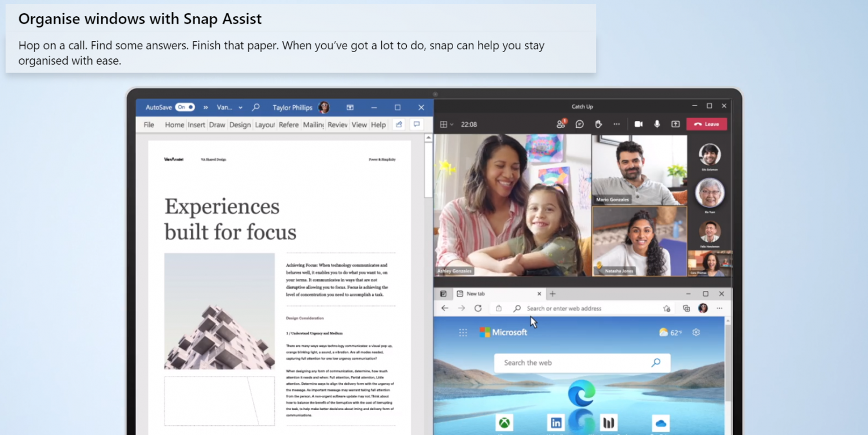Viewport: 868px width, 435px height.
Task: Leave the Teams meeting
Action: (707, 124)
